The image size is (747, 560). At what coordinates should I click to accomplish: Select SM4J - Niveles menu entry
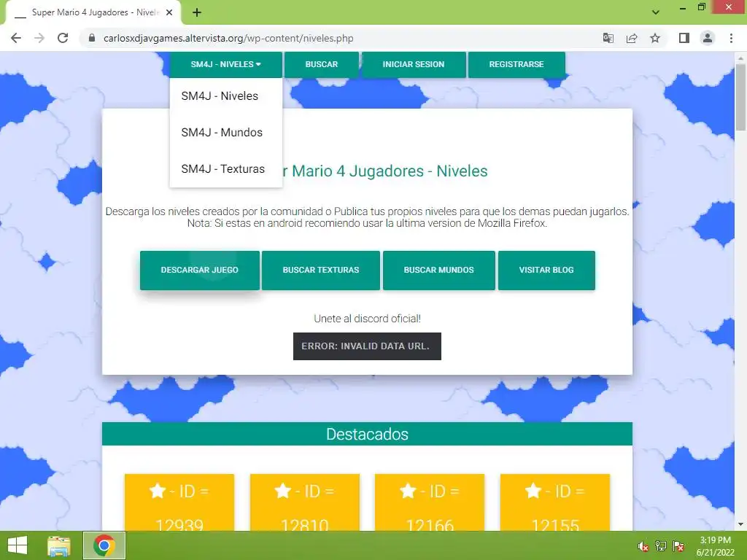point(226,96)
